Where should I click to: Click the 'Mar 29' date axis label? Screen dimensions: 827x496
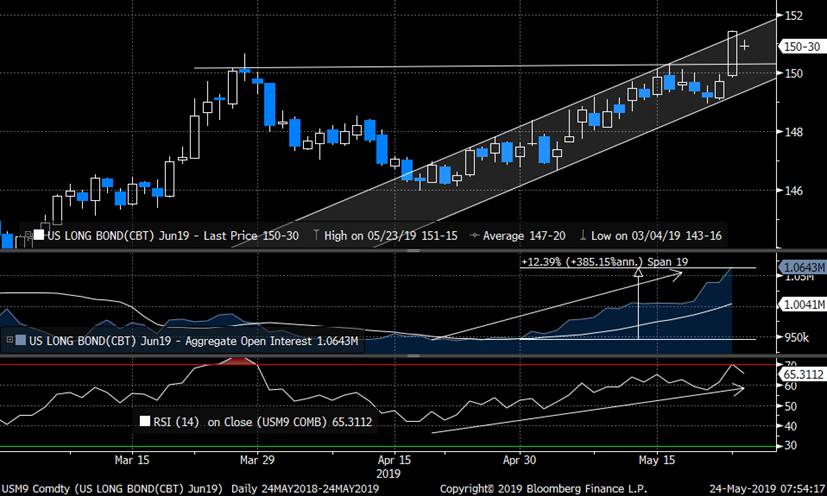(257, 460)
